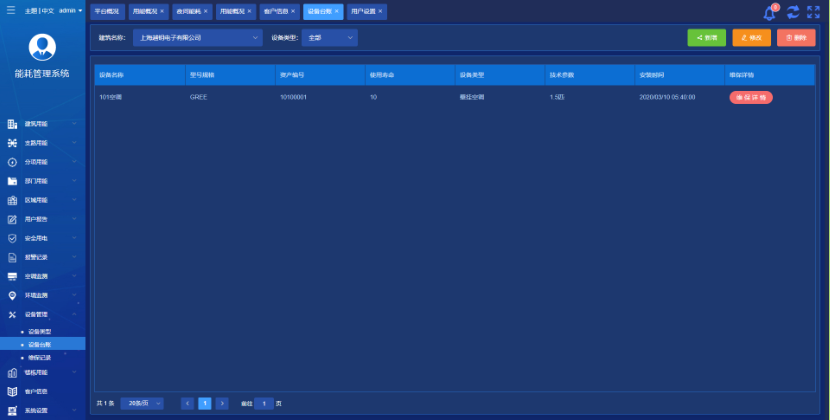
Task: Click the red 删除 delete button
Action: pyautogui.click(x=795, y=38)
